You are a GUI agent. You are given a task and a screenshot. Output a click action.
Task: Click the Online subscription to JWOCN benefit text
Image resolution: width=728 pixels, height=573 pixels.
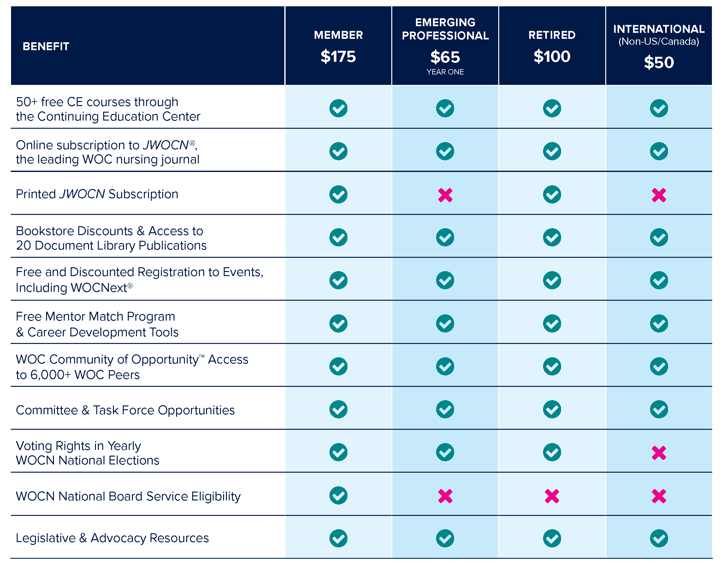coord(107,152)
